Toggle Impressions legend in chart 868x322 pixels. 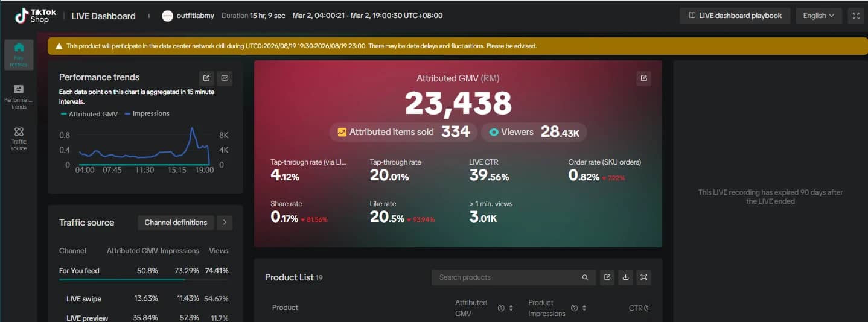point(147,113)
